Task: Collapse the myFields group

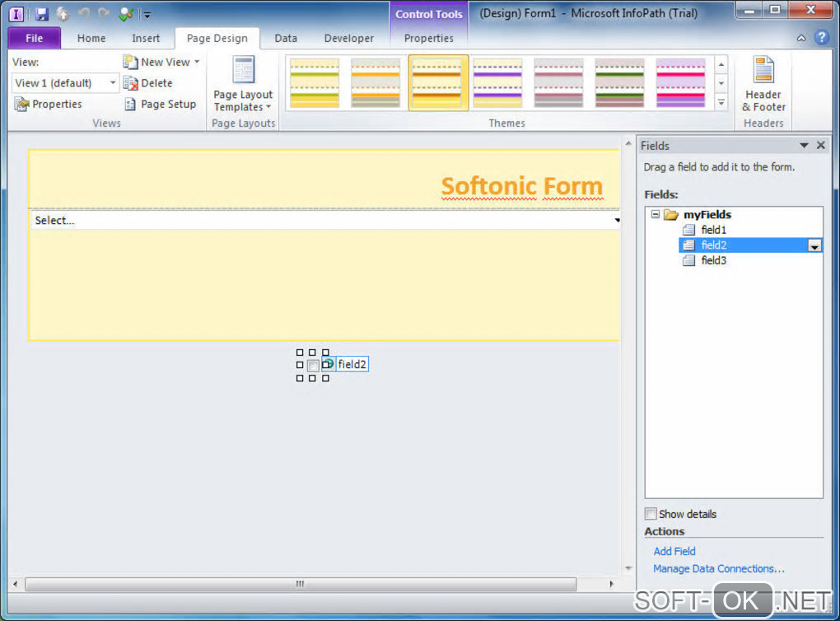Action: 656,214
